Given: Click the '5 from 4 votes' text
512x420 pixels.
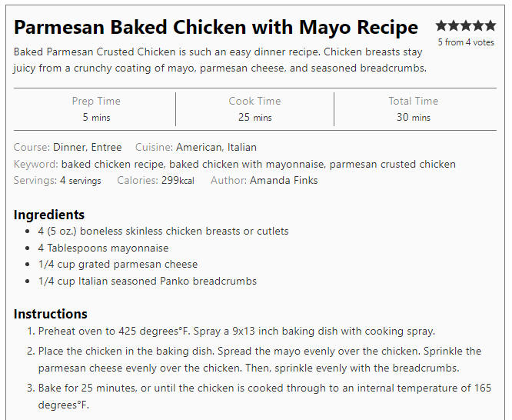Looking at the screenshot, I should click(x=466, y=42).
